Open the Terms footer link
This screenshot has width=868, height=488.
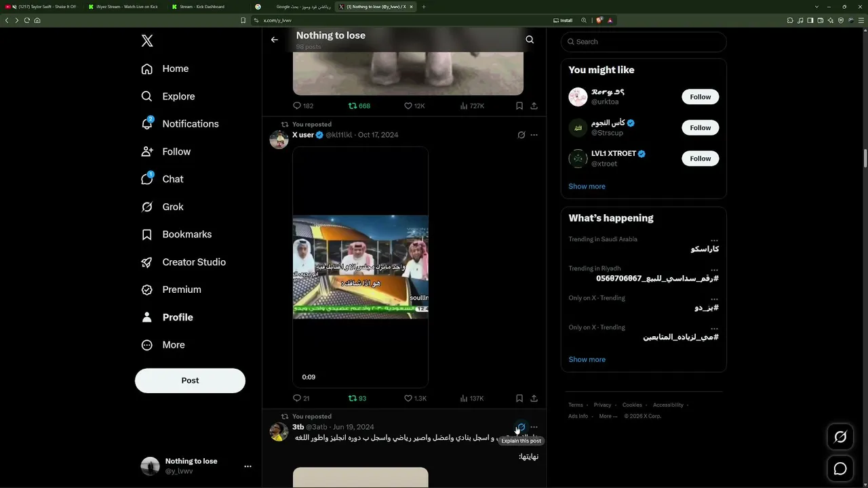coord(576,405)
